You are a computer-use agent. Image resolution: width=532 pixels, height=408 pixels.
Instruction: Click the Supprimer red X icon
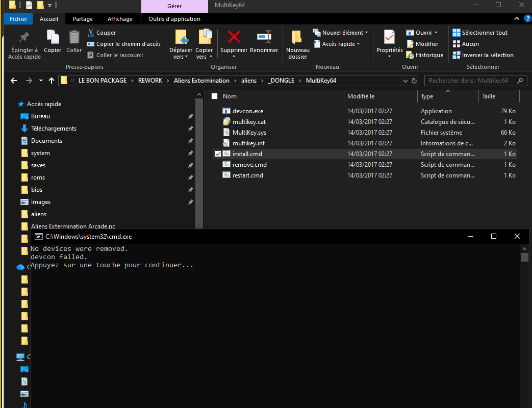tap(234, 37)
